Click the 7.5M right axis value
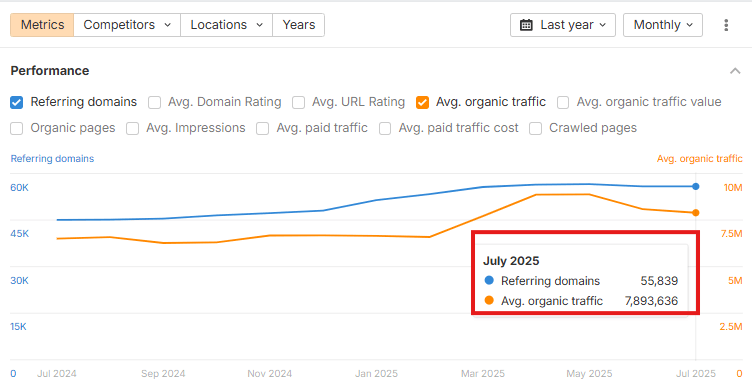 (x=731, y=234)
